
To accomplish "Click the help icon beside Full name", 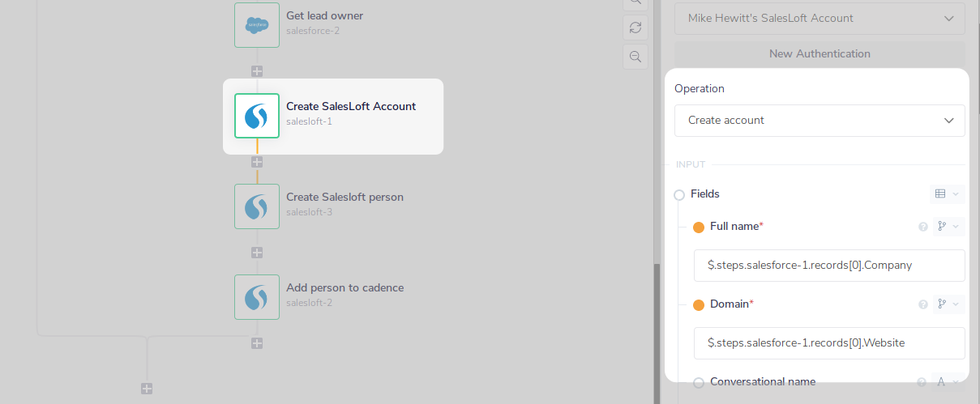I will [922, 227].
